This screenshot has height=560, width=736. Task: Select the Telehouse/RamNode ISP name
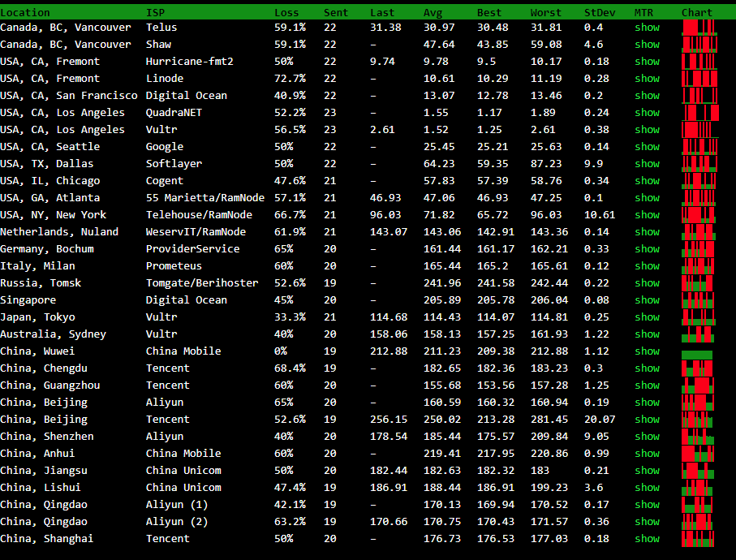click(199, 214)
